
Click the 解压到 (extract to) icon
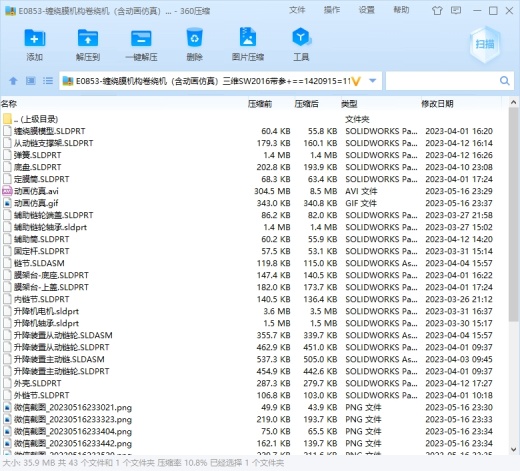(x=88, y=38)
